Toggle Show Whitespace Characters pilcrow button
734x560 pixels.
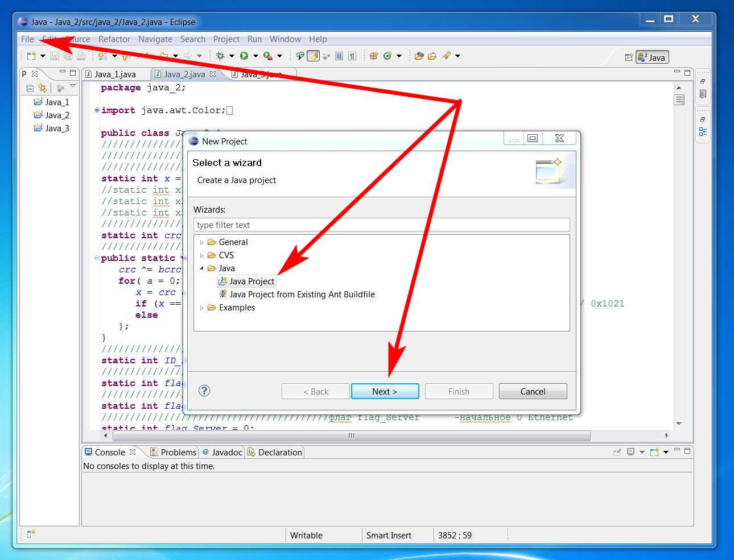coord(352,56)
